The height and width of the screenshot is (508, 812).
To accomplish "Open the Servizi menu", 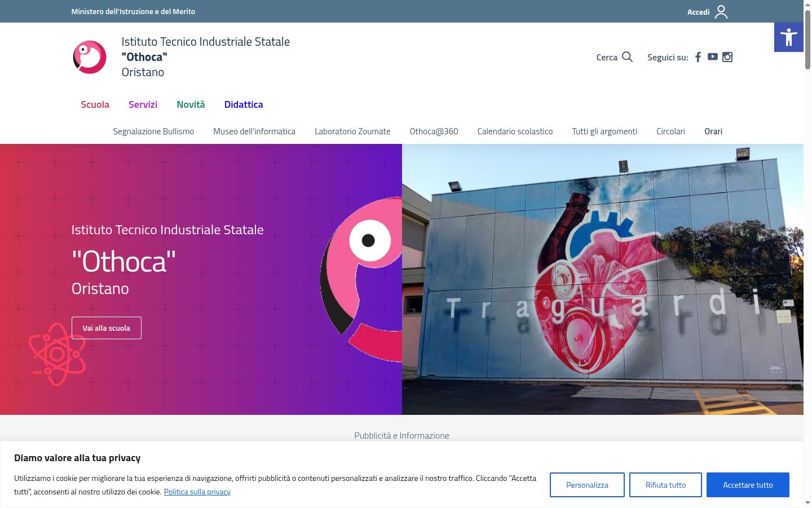I will [143, 104].
